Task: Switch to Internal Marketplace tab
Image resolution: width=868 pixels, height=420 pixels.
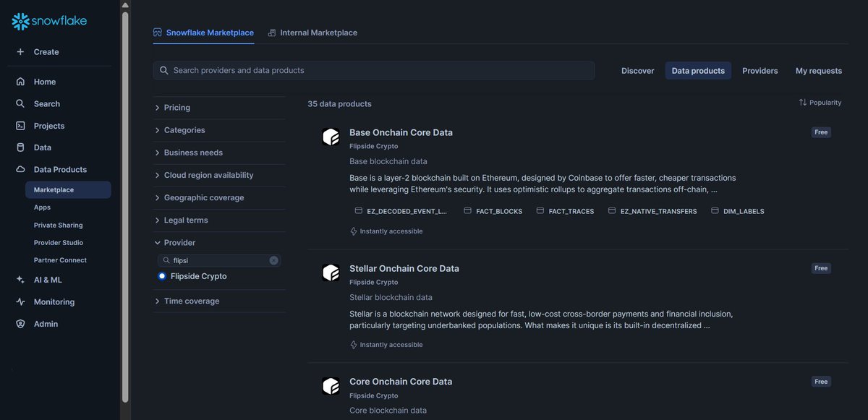Action: click(312, 33)
